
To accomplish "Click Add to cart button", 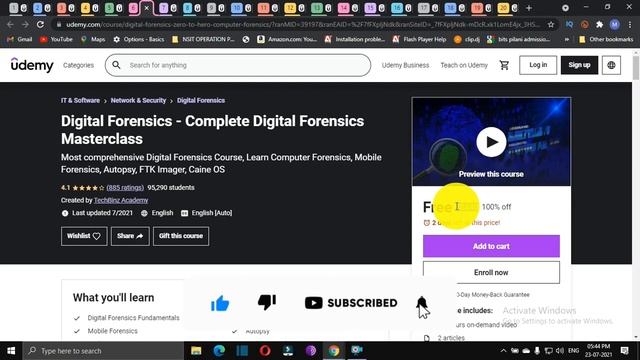I will pyautogui.click(x=491, y=246).
